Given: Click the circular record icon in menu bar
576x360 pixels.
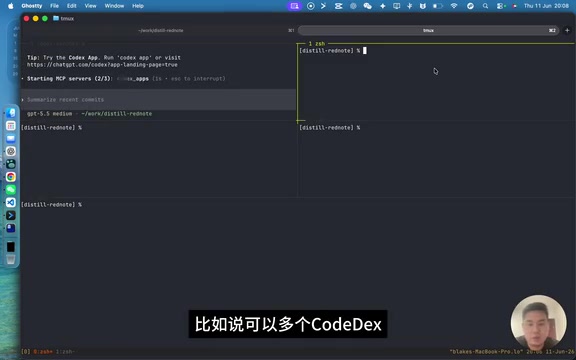Looking at the screenshot, I should point(311,6).
